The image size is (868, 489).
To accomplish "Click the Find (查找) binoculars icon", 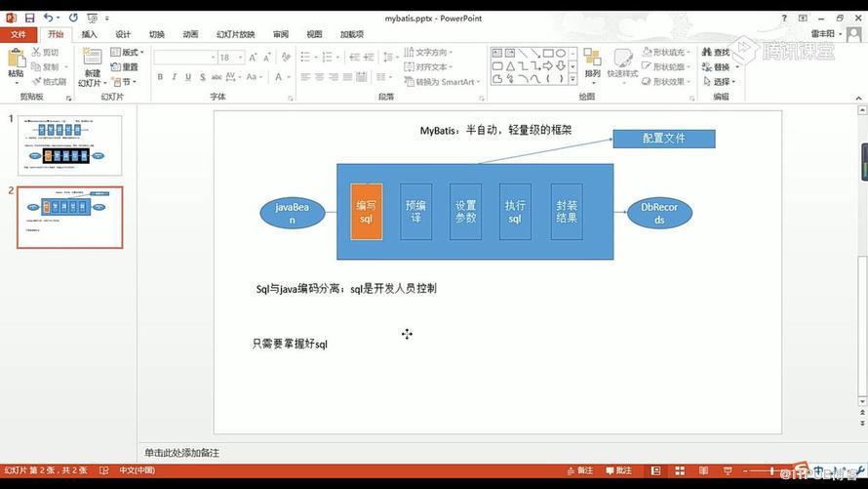I will tap(707, 52).
